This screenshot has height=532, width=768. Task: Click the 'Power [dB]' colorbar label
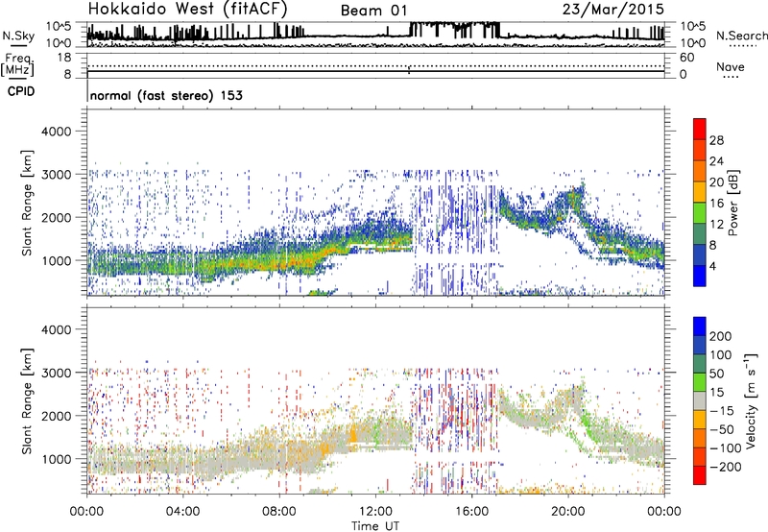click(732, 203)
